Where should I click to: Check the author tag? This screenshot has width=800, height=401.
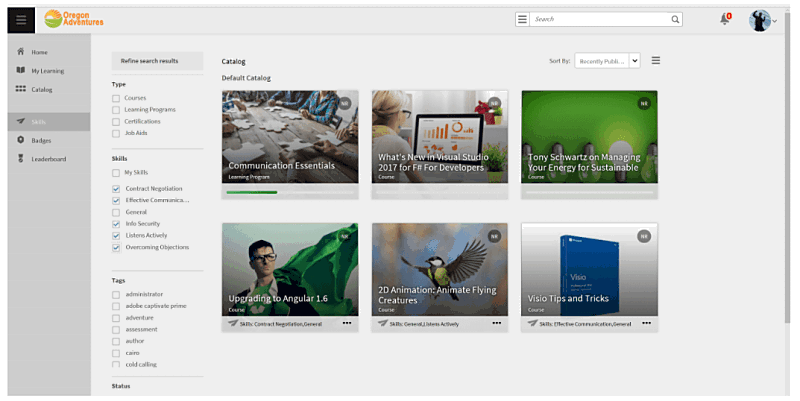(116, 341)
